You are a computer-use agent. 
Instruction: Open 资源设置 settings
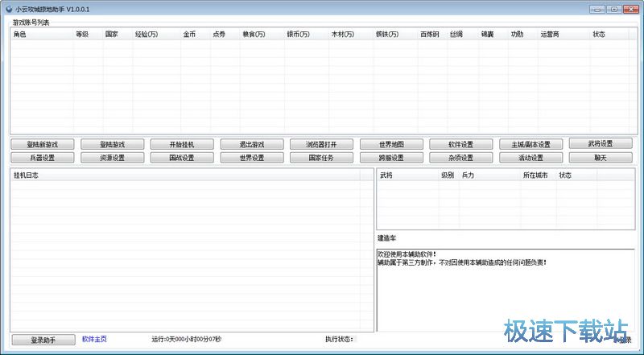click(x=112, y=158)
